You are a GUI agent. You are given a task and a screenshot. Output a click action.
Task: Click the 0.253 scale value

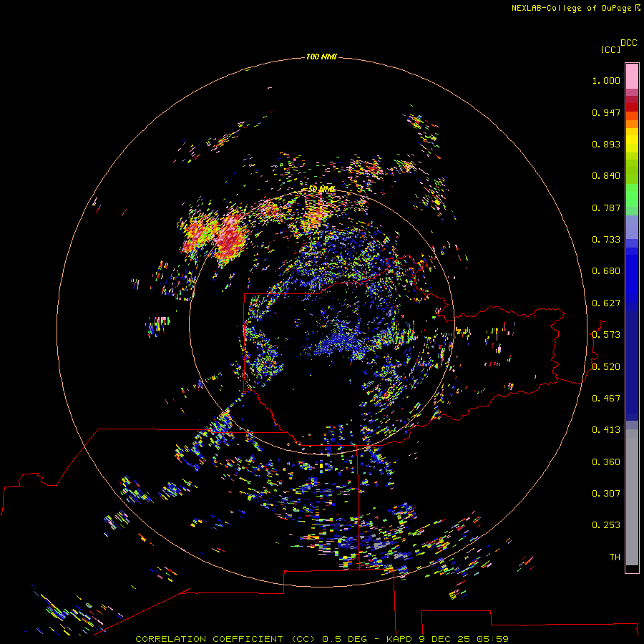[606, 525]
